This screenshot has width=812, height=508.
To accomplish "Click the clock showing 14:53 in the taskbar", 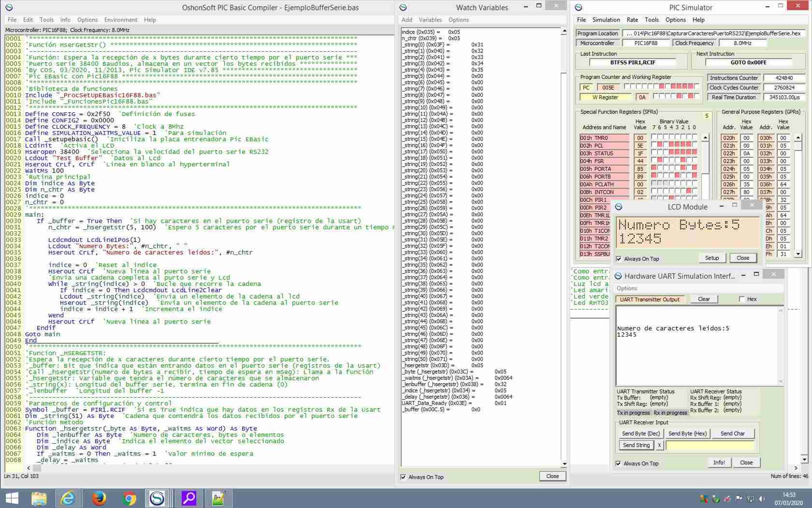I will pyautogui.click(x=789, y=499).
